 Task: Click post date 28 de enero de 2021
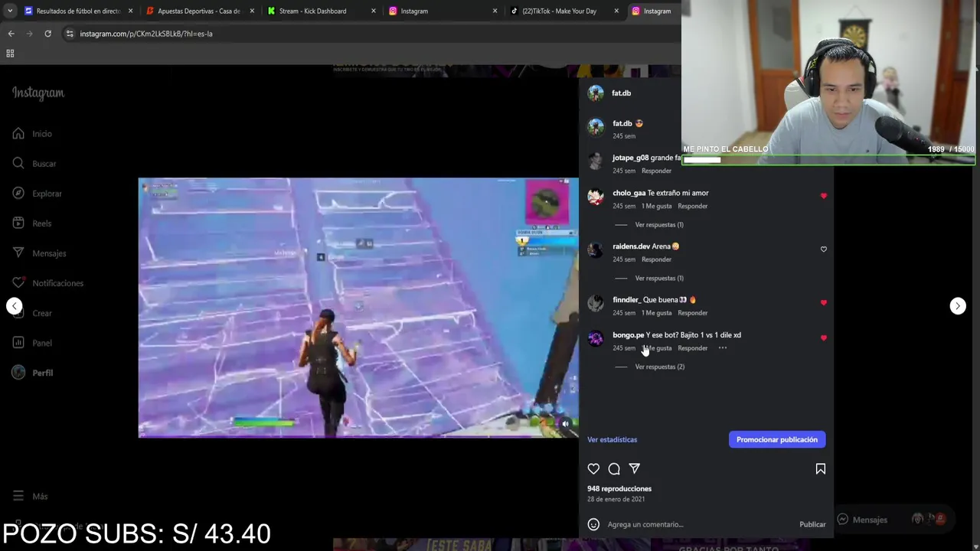(x=616, y=500)
